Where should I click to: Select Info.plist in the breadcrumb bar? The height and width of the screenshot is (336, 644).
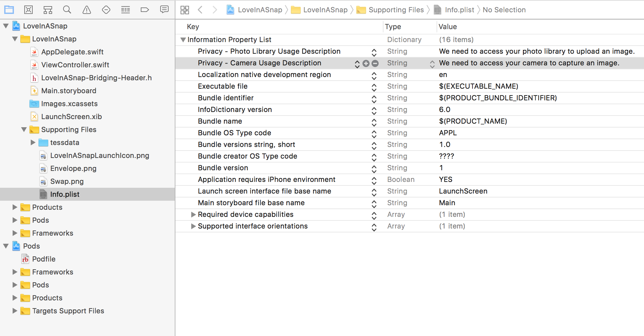point(459,10)
